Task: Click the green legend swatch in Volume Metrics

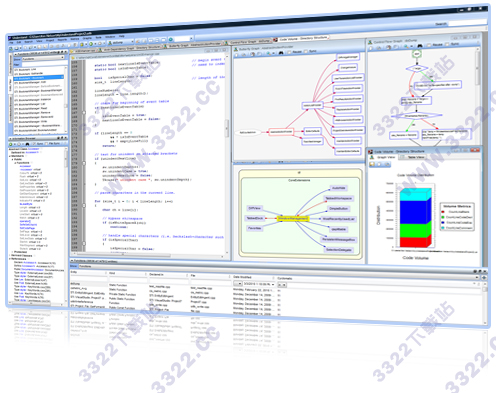Action: coord(443,217)
